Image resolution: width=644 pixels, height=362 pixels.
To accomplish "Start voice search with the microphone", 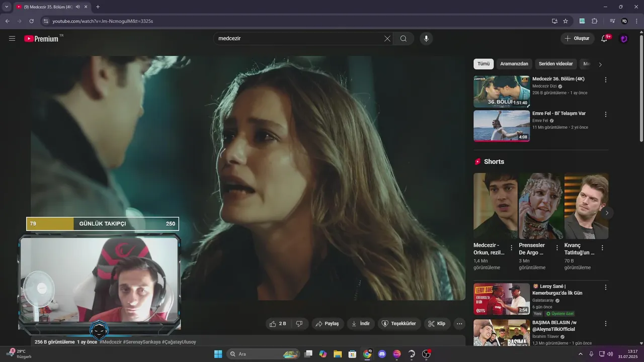I will coord(426,39).
